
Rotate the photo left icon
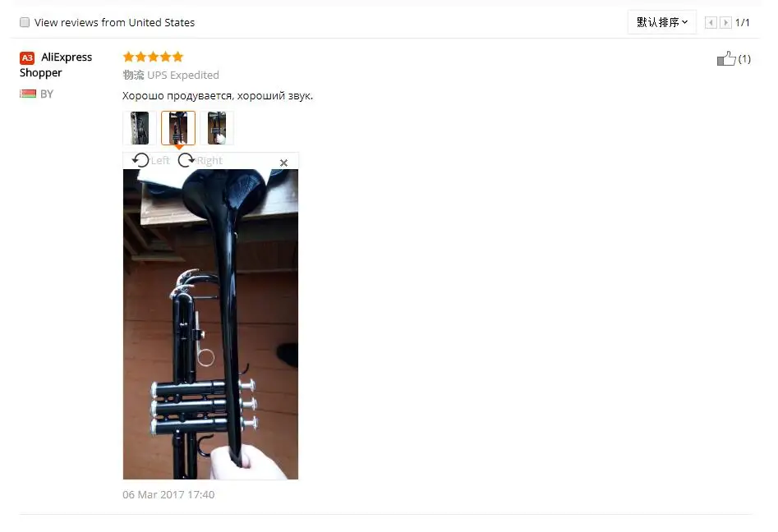pyautogui.click(x=140, y=160)
